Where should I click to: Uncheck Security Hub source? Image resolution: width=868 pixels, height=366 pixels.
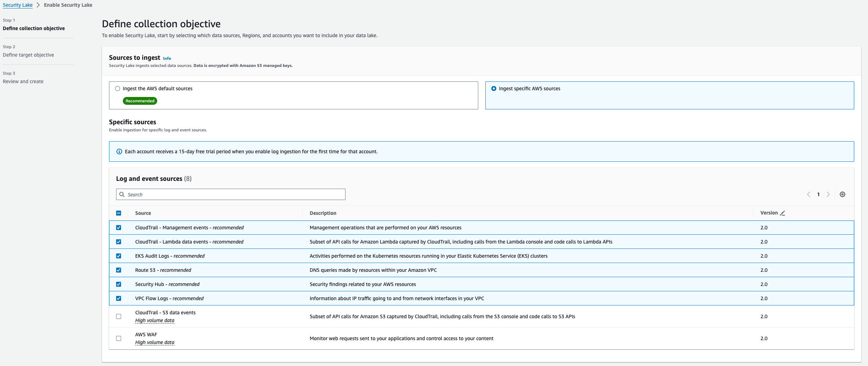119,284
